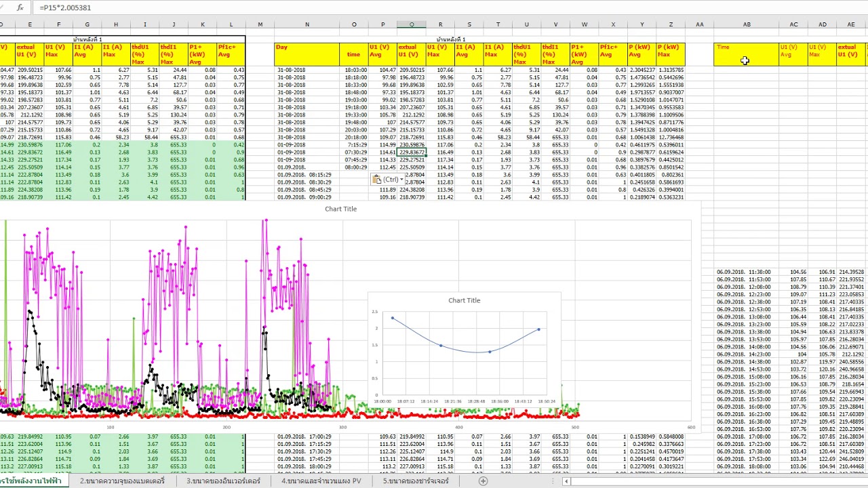Viewport: 868px width, 488px height.
Task: Open sheet tab 4 ending in PV
Action: tap(321, 481)
